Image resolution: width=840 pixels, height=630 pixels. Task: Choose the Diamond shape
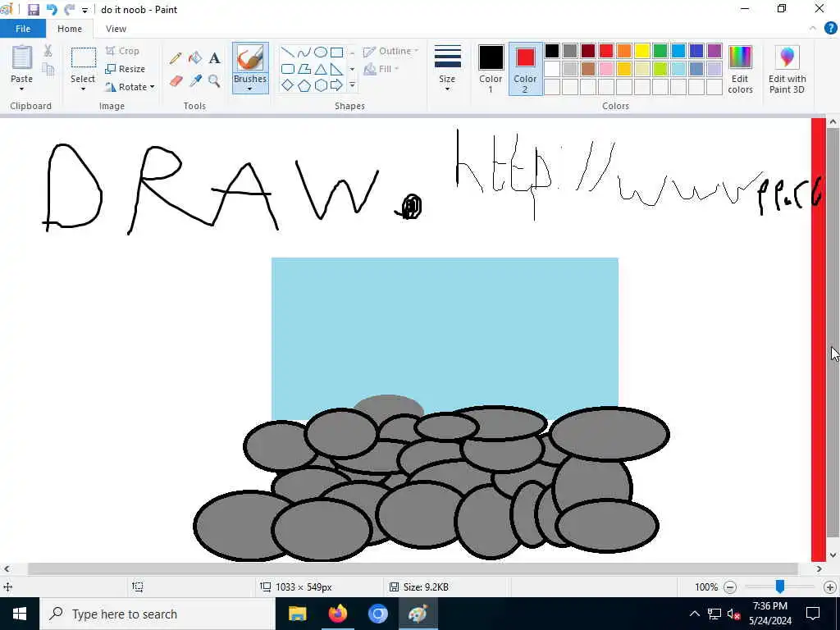[288, 85]
